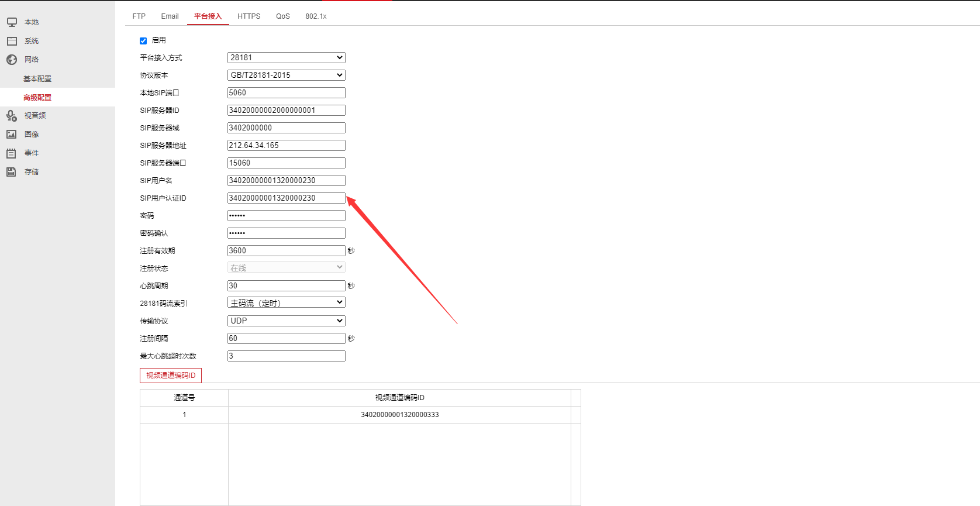Click the 心跳周期 field with 30
The image size is (980, 506).
coord(287,285)
